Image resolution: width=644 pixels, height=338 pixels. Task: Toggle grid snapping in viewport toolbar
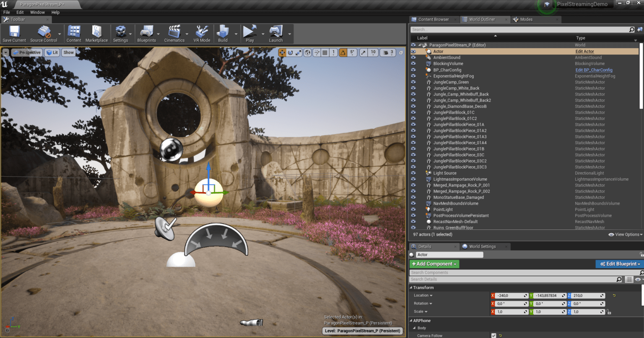(325, 52)
